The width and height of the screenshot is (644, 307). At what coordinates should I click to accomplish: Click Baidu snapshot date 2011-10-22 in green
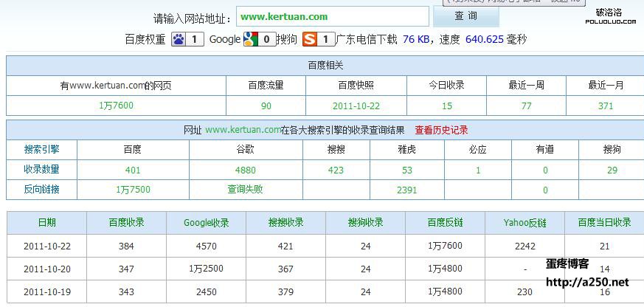point(356,106)
